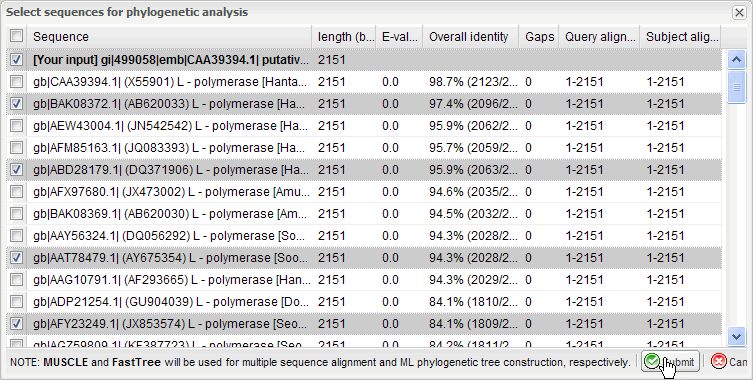Check the gb|AEW43004.1 (JN542542) checkbox
Screen dimensions: 753x380
(x=16, y=126)
